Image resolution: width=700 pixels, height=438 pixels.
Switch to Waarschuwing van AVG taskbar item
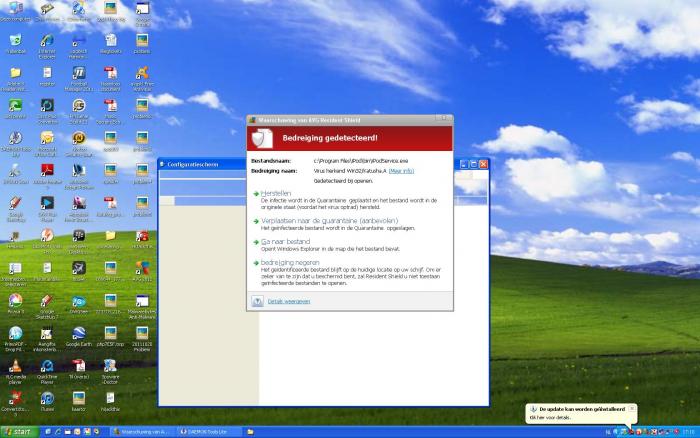tap(142, 432)
